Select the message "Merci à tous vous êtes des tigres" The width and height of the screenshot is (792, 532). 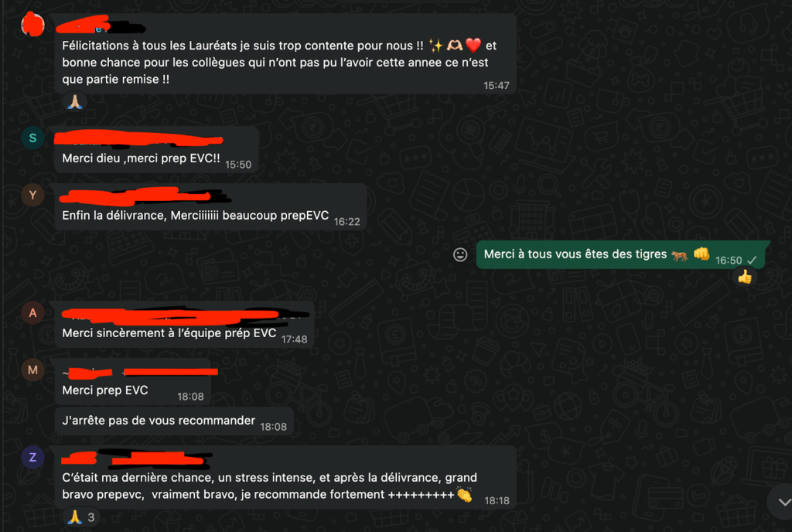[x=620, y=255]
